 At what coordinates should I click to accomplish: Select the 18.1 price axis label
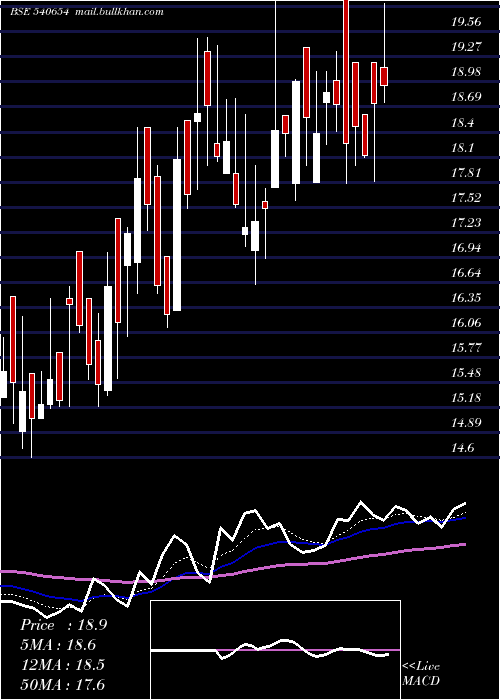click(x=462, y=148)
